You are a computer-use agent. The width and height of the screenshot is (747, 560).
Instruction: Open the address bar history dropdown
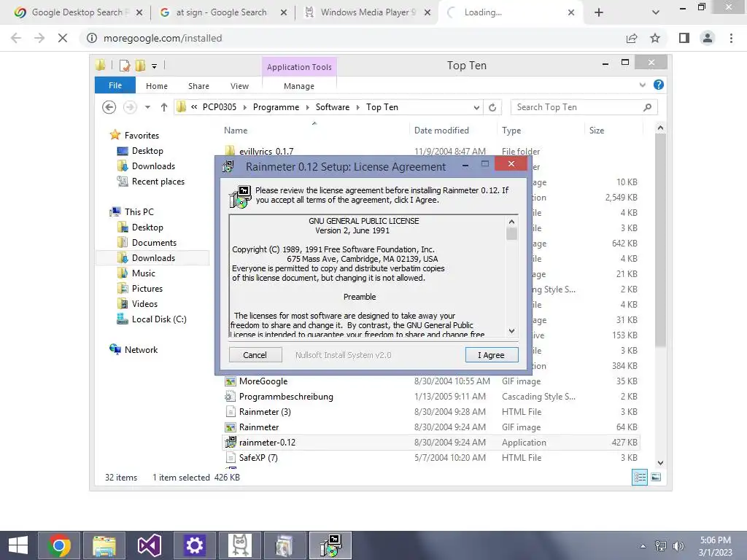[x=476, y=108]
